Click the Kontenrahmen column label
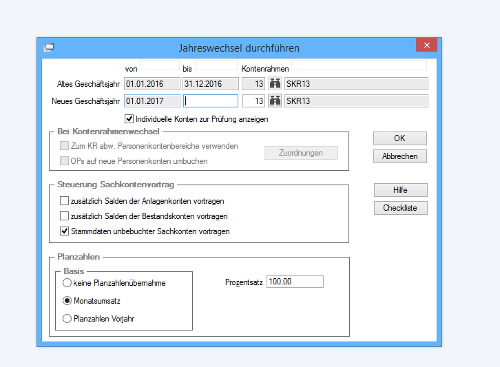 (265, 69)
